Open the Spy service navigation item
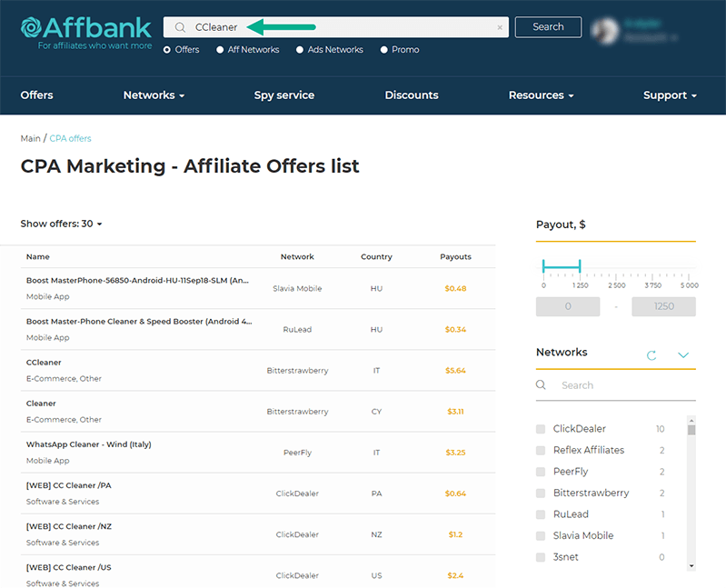The height and width of the screenshot is (588, 726). point(283,95)
